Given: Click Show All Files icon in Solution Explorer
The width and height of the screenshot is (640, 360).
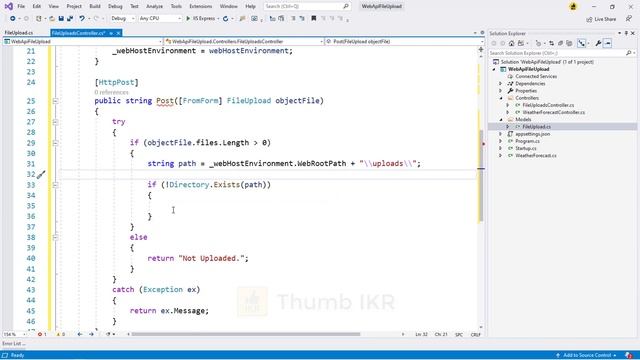Looking at the screenshot, I should pyautogui.click(x=569, y=43).
